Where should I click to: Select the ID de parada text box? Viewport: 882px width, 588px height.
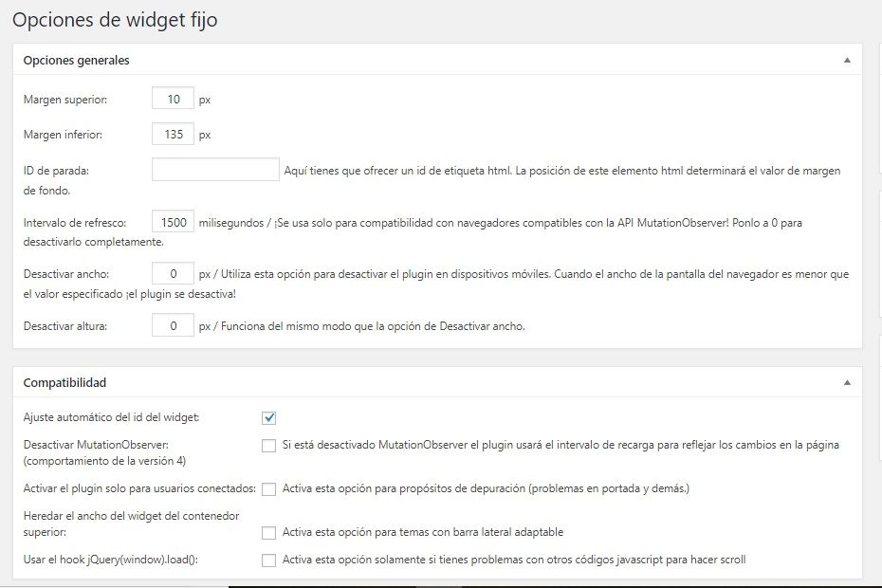click(215, 170)
